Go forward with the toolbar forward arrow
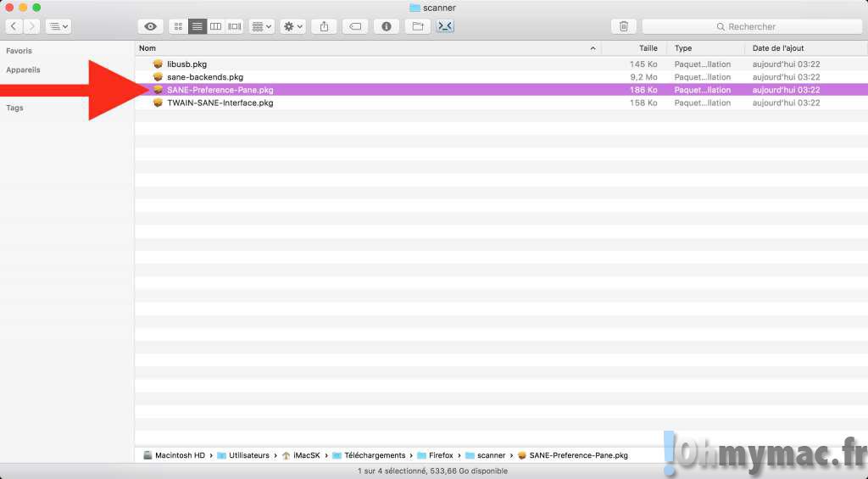This screenshot has height=479, width=868. click(x=31, y=26)
